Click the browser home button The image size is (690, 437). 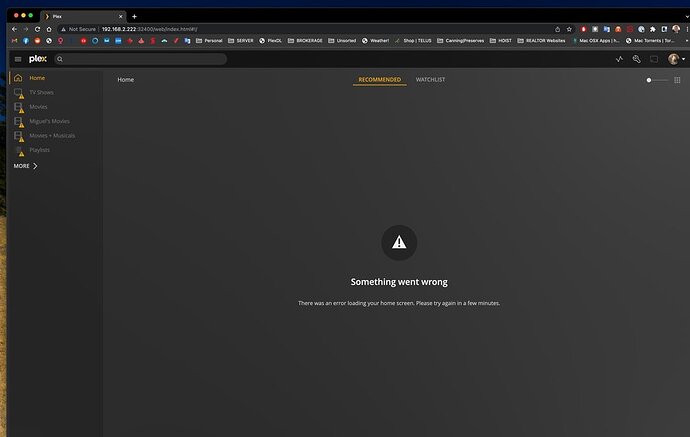[x=49, y=29]
